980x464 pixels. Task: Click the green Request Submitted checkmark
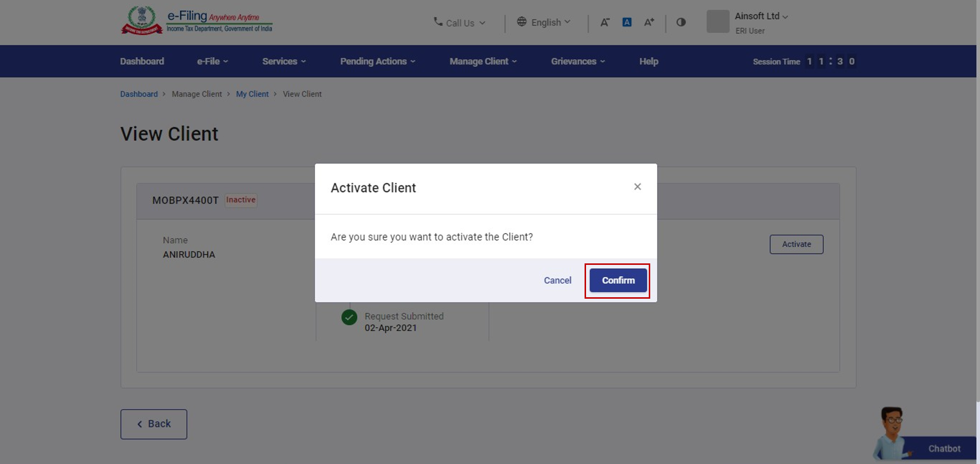pos(349,317)
